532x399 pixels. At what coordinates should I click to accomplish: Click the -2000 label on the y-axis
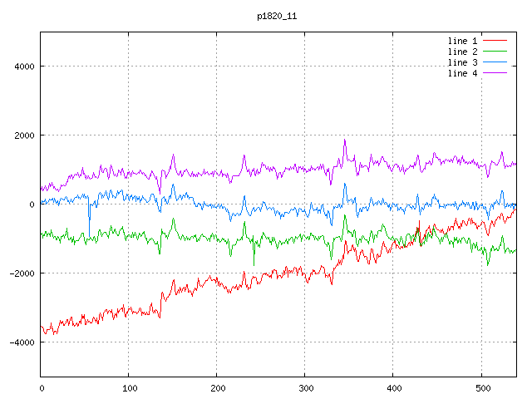click(x=20, y=273)
